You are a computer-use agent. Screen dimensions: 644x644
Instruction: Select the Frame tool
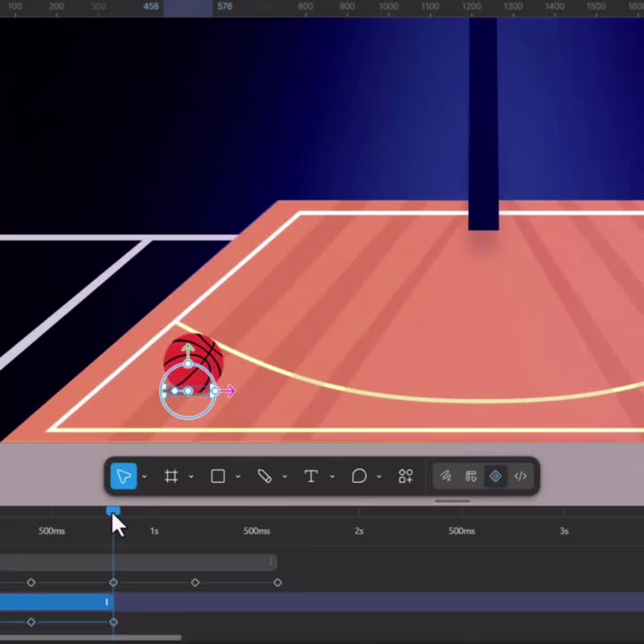pos(171,477)
